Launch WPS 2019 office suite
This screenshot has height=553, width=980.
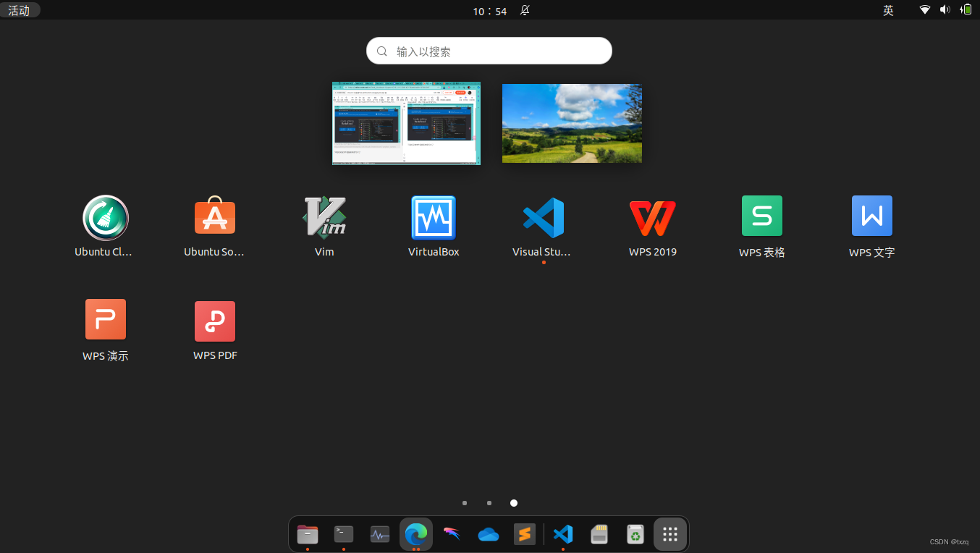(x=653, y=218)
